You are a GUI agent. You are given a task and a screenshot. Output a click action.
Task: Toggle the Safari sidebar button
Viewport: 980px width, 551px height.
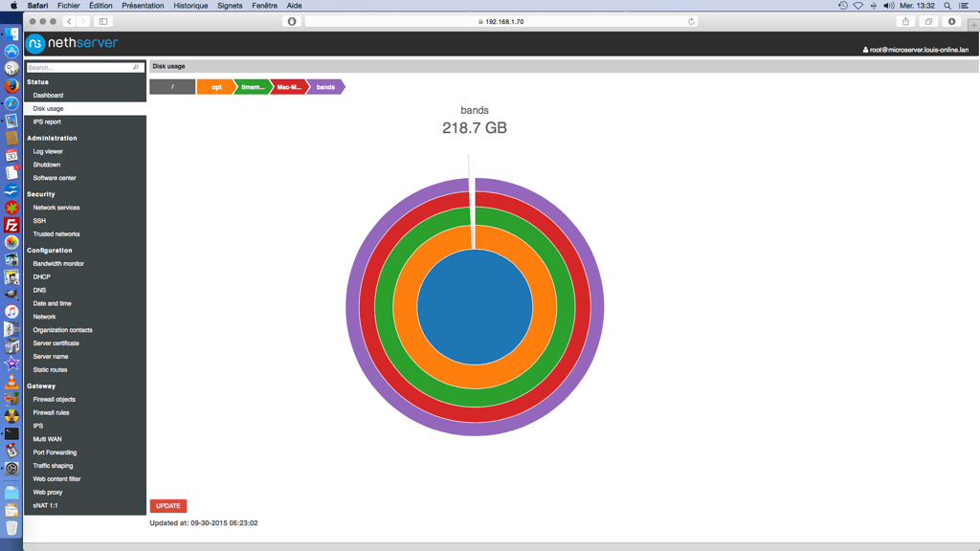(103, 21)
